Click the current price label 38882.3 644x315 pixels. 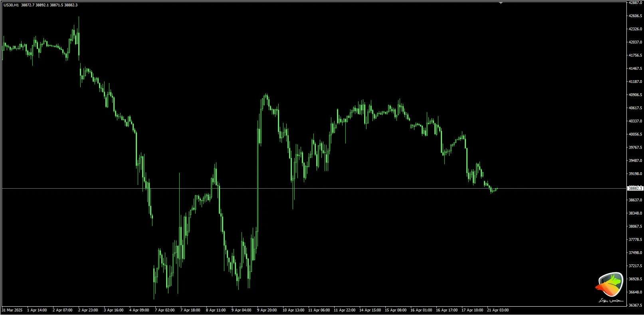(635, 188)
